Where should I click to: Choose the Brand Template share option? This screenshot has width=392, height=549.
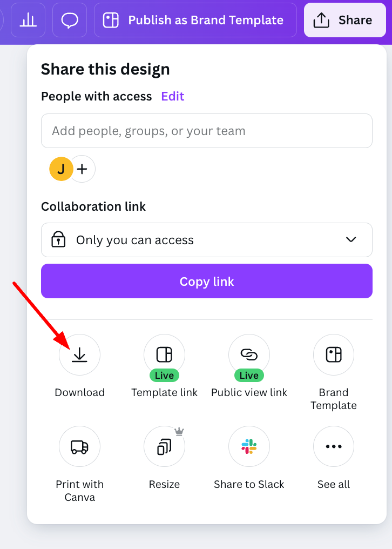(334, 354)
